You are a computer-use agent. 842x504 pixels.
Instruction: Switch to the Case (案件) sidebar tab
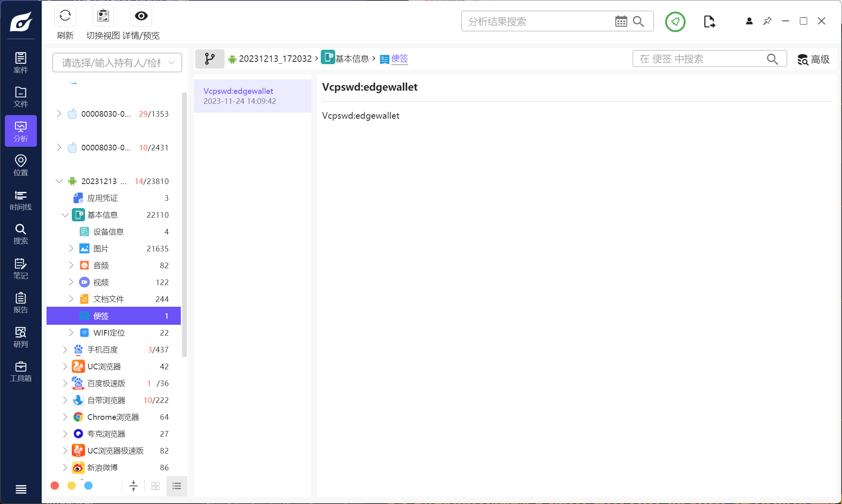tap(20, 63)
